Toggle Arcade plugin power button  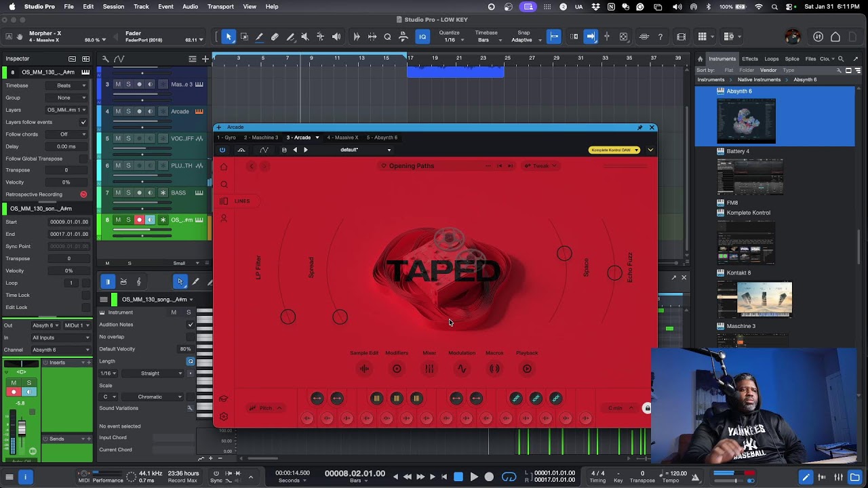pos(222,150)
